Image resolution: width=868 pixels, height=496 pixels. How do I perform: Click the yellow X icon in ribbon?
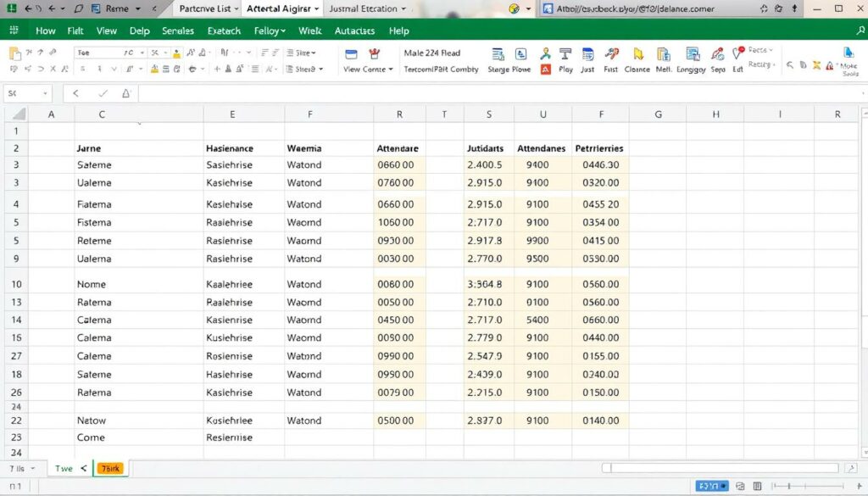click(x=816, y=65)
